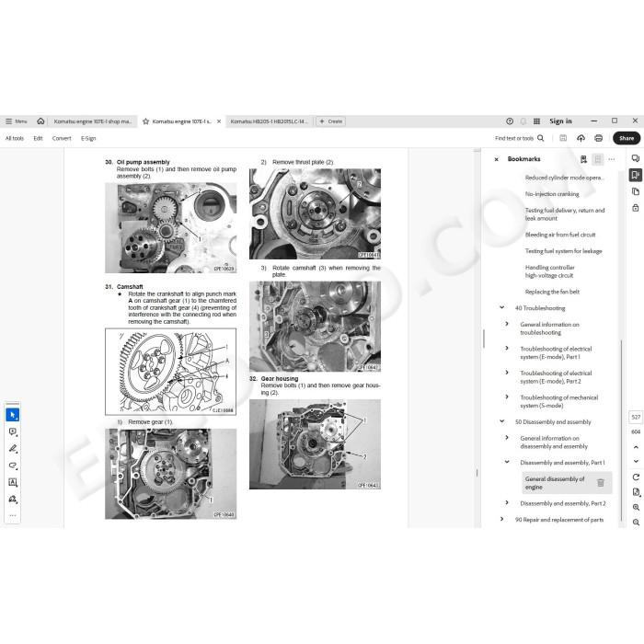644x644 pixels.
Task: Close the Bookmarks panel
Action: pyautogui.click(x=496, y=159)
